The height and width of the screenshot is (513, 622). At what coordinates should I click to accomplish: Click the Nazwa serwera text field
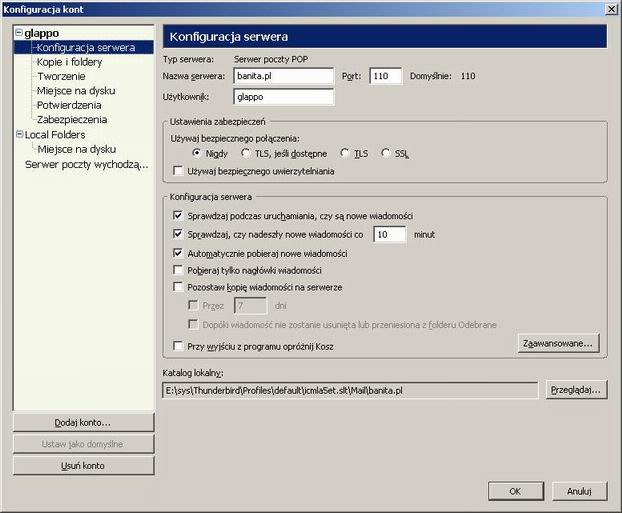pos(282,75)
